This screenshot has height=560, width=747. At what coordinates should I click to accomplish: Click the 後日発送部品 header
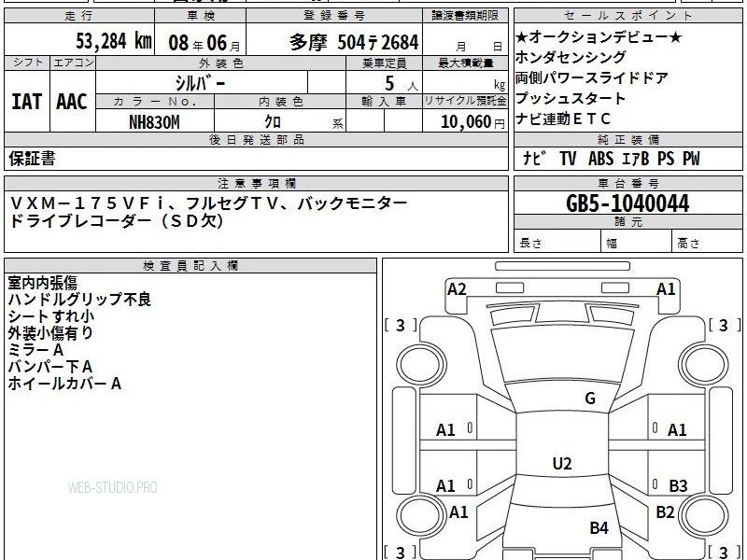256,139
